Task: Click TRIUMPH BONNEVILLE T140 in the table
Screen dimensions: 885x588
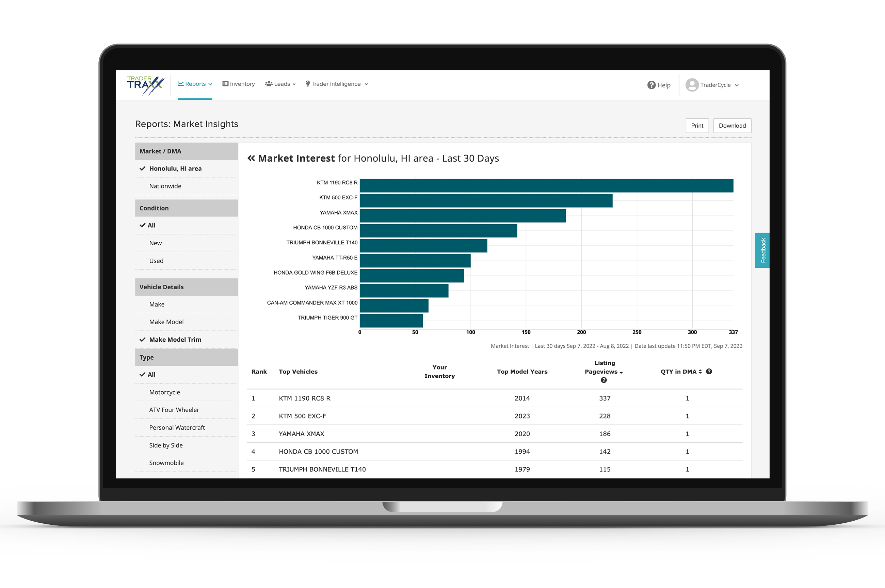Action: pos(322,470)
